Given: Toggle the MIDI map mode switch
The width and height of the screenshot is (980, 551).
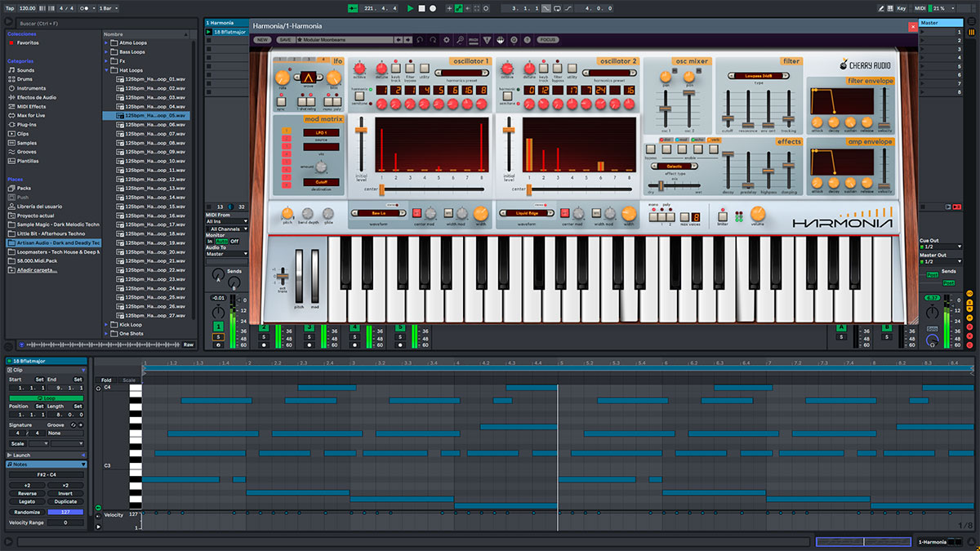Looking at the screenshot, I should click(920, 8).
